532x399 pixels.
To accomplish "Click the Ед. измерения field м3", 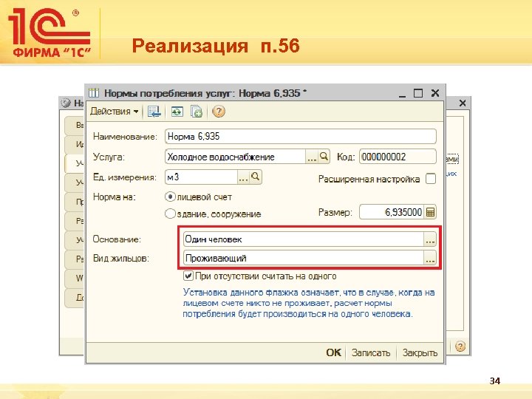I will pos(201,177).
